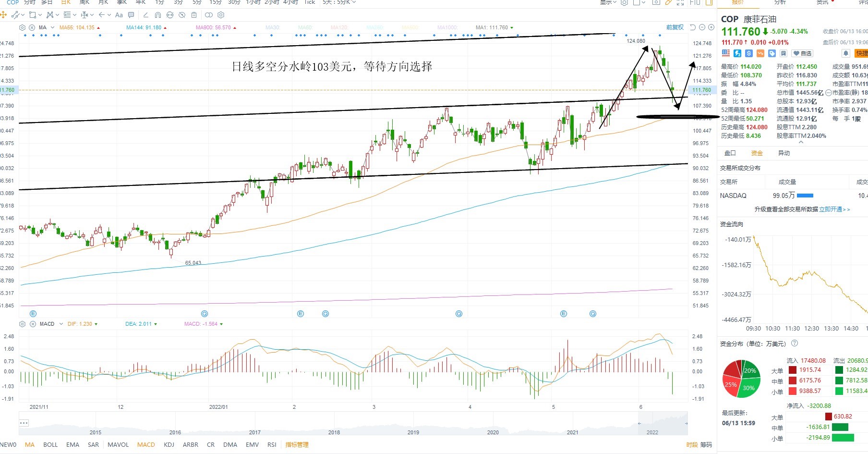Image resolution: width=868 pixels, height=454 pixels.
Task: Remove the MACD indicator with X icon
Action: coord(33,324)
